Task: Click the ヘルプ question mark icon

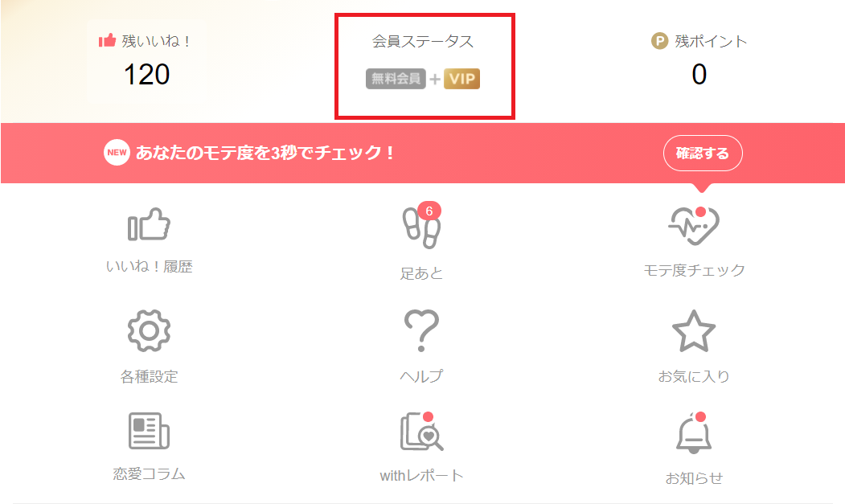Action: point(421,330)
